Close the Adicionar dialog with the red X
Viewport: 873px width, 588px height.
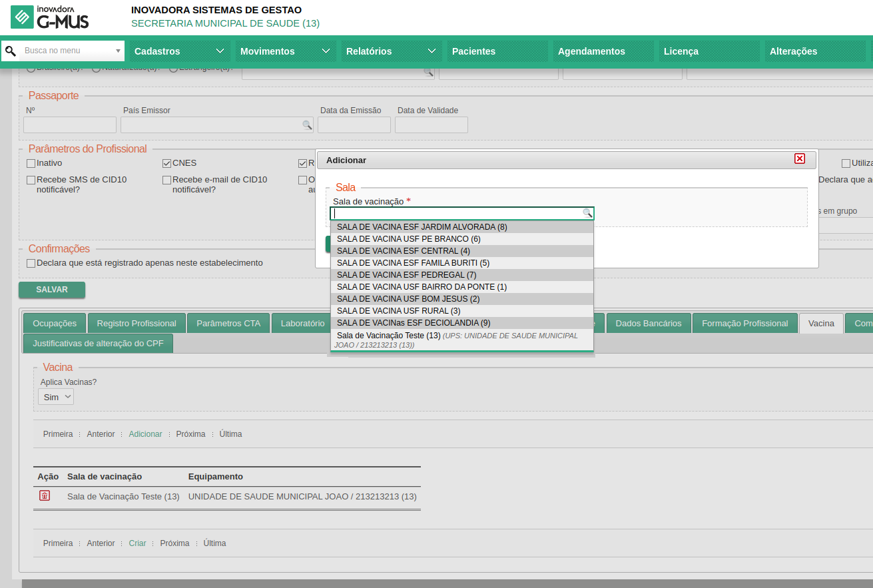pyautogui.click(x=800, y=158)
